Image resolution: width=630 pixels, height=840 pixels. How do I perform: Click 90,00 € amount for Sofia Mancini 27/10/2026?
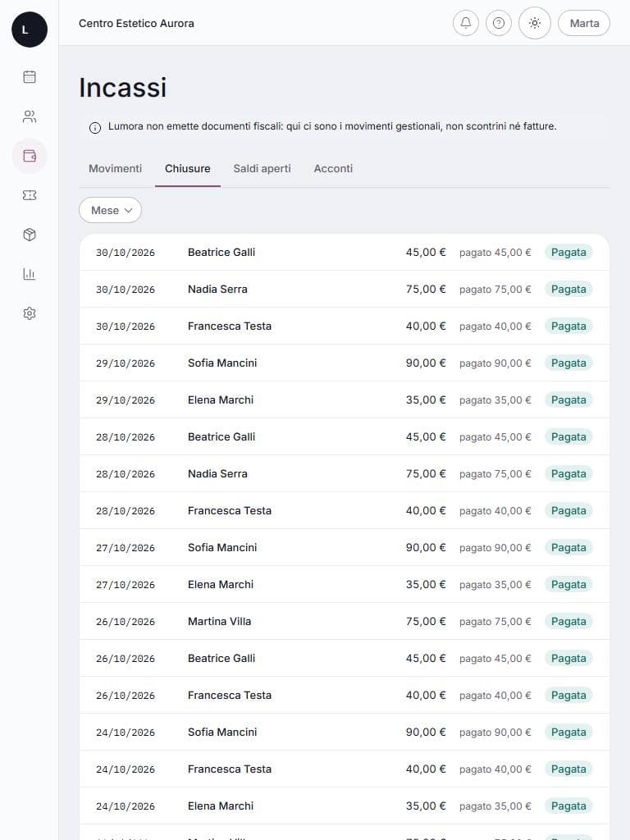(x=426, y=548)
